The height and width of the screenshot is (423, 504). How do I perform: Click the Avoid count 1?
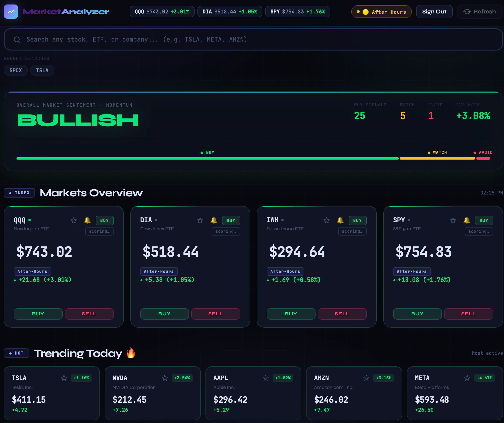pyautogui.click(x=431, y=116)
